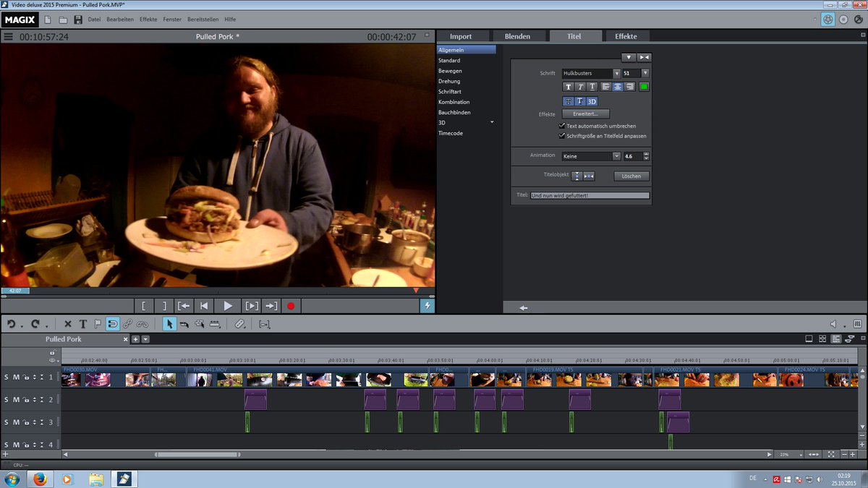Click the lightning bolt icon under the preview
Image resolution: width=868 pixels, height=488 pixels.
tap(427, 306)
